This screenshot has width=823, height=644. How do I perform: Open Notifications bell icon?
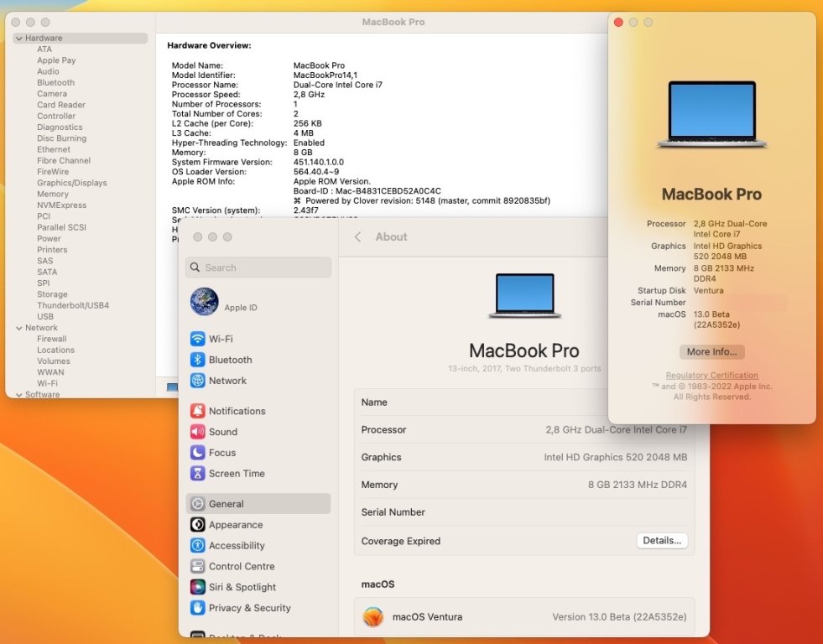(197, 411)
